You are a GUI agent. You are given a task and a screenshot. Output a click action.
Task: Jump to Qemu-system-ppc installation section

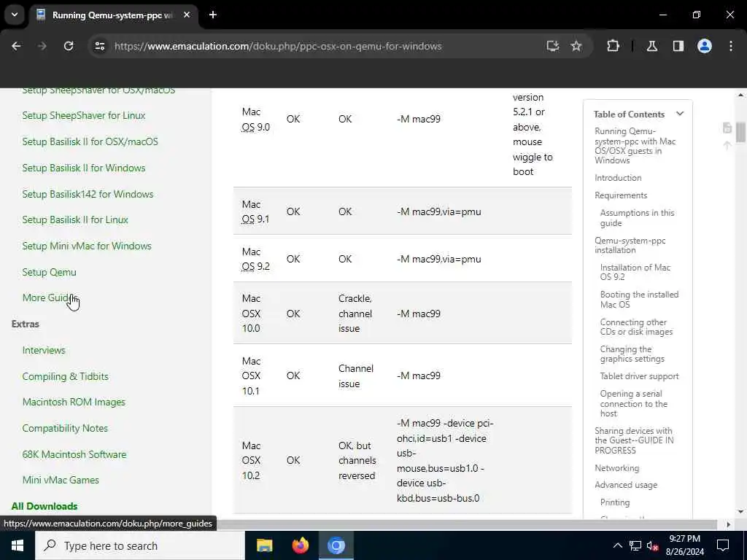click(630, 245)
